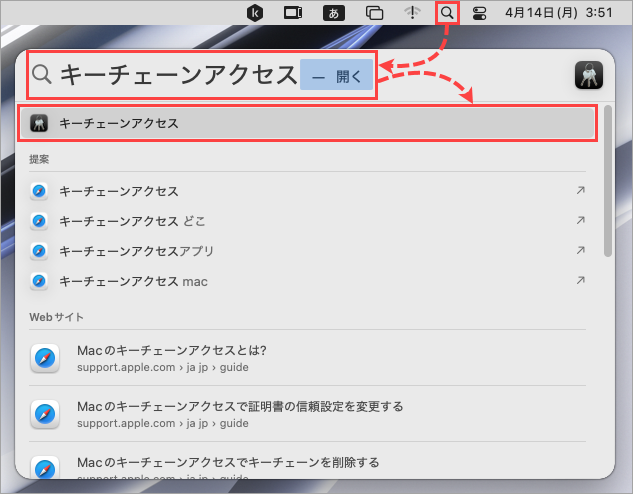Click the arrow for the キーチェーンアクセスアプリ suggestion

[x=581, y=250]
